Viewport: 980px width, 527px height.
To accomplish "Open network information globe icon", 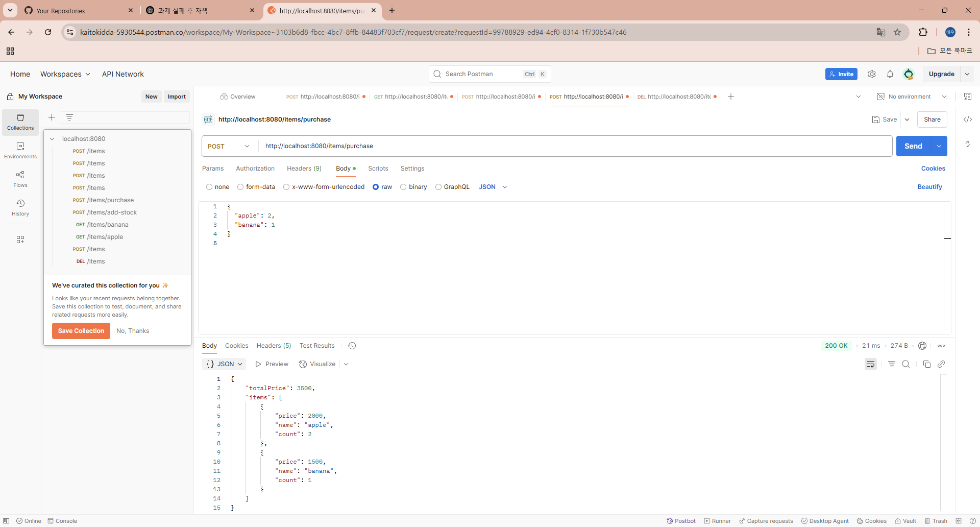I will (922, 346).
